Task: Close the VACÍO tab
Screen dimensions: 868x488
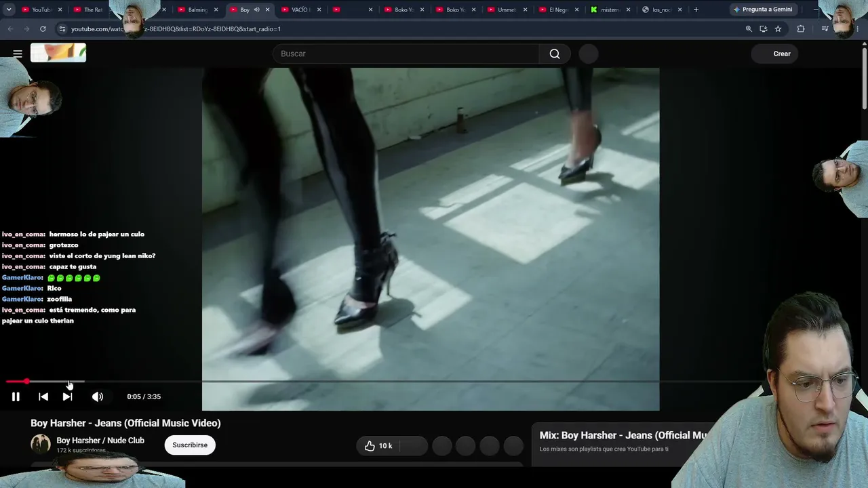Action: (319, 9)
